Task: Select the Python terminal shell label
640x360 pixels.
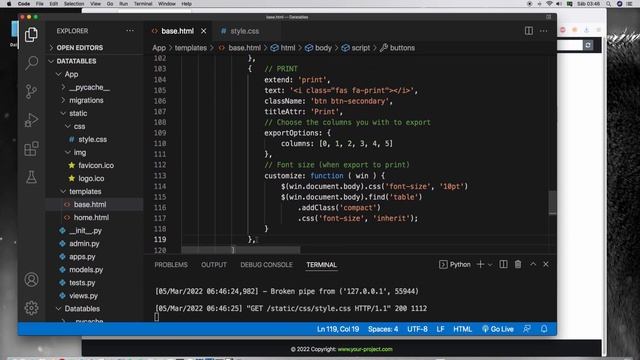Action: tap(455, 264)
